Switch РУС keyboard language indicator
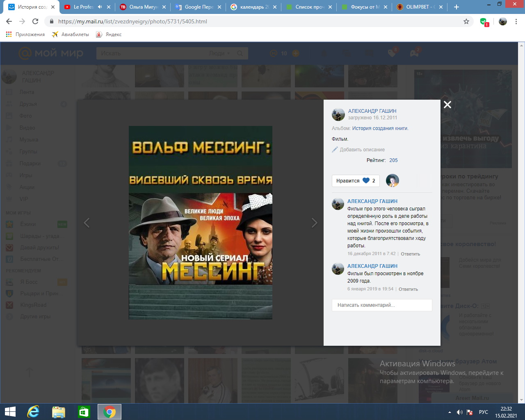This screenshot has height=420, width=525. pos(484,412)
